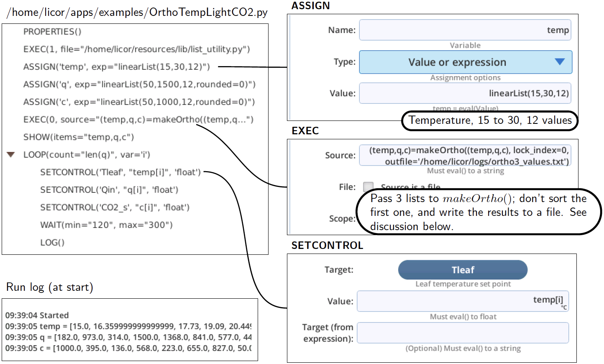
Task: Click the Tleaf target button
Action: point(463,270)
